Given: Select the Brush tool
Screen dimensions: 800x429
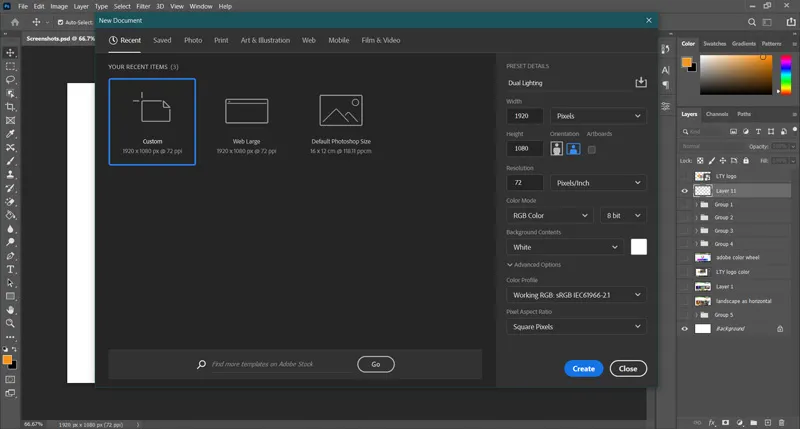Looking at the screenshot, I should click(x=10, y=161).
